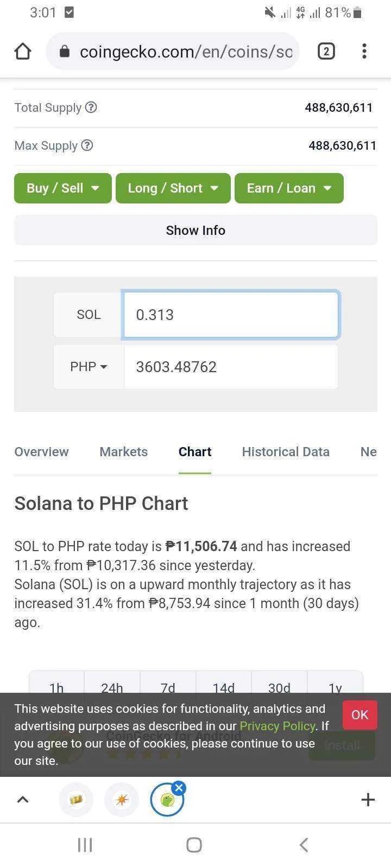
Task: Tap the PHP converted amount field
Action: 231,367
